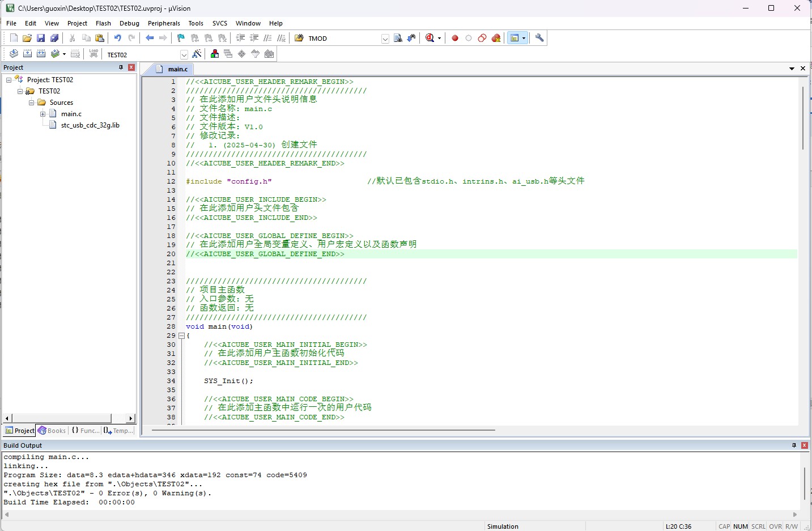Image resolution: width=812 pixels, height=531 pixels.
Task: Undo the last edit
Action: pyautogui.click(x=118, y=38)
